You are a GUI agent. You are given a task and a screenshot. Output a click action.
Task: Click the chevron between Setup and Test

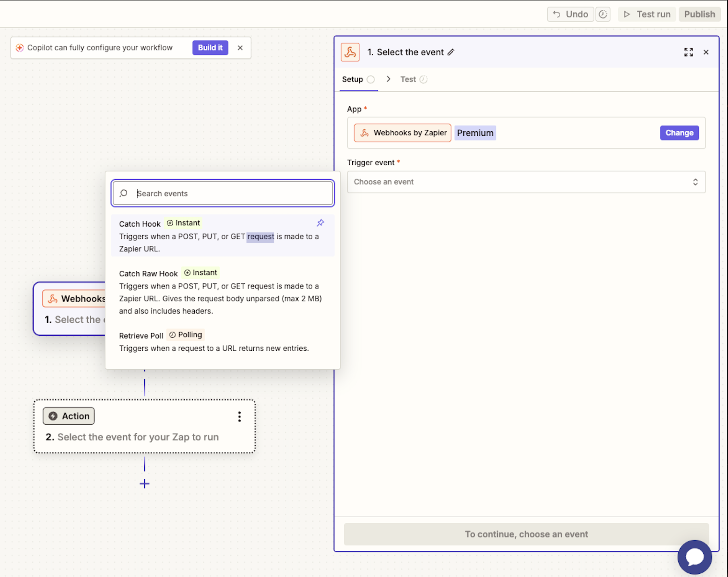[388, 79]
